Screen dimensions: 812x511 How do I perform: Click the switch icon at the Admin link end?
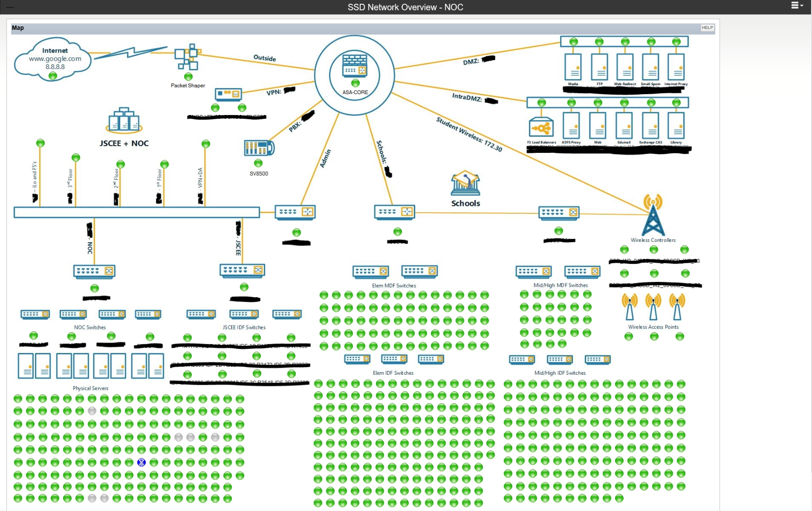click(295, 212)
